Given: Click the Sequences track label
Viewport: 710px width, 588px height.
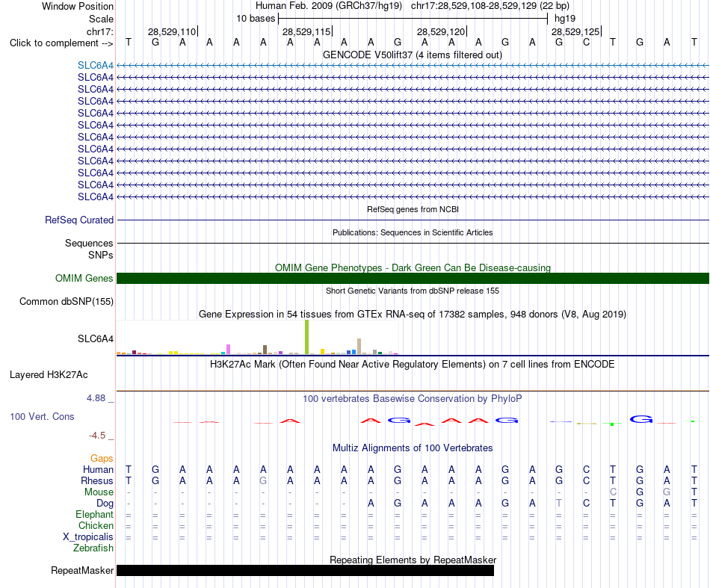Looking at the screenshot, I should click(89, 243).
